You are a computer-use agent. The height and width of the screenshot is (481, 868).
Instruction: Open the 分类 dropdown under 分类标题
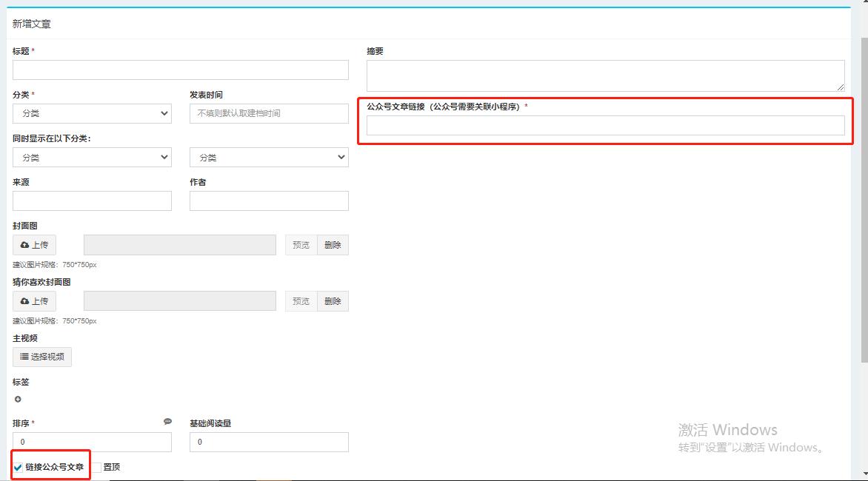point(92,113)
